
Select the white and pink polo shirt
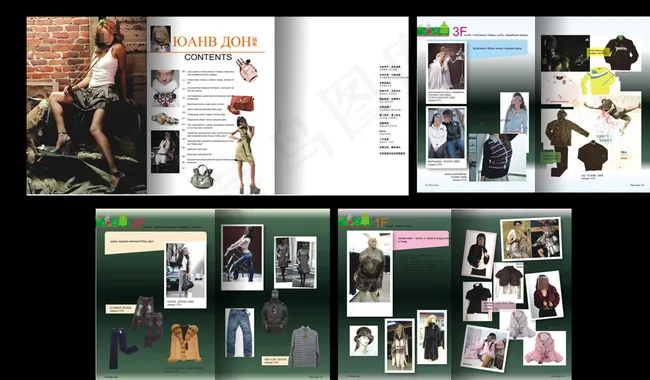560,88
